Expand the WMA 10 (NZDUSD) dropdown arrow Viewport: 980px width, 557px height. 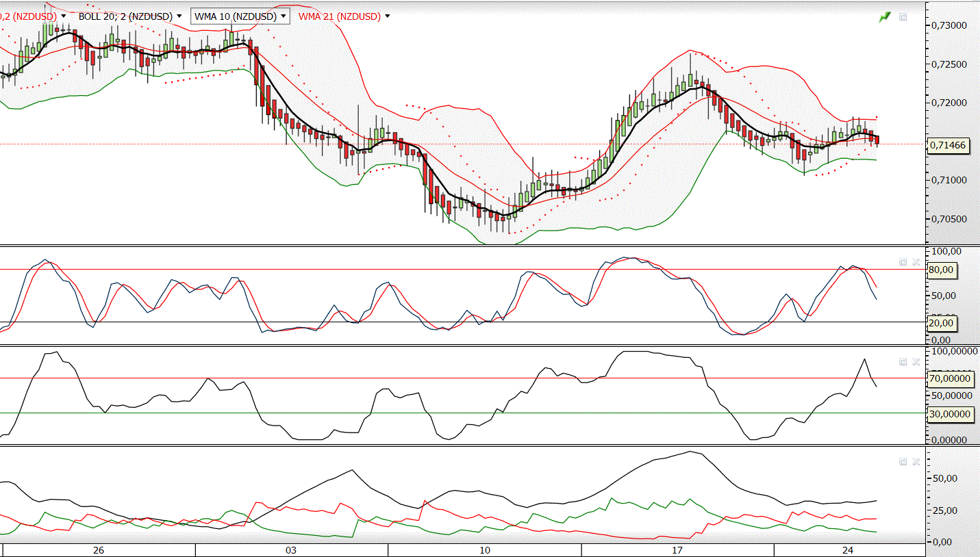click(284, 16)
